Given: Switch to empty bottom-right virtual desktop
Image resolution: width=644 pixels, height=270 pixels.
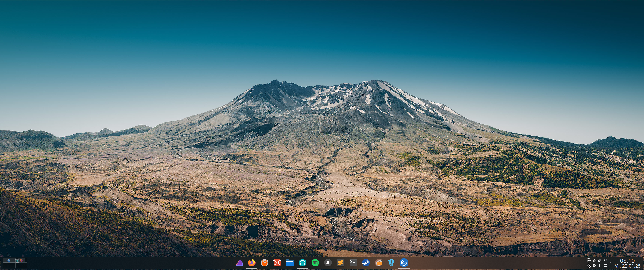Looking at the screenshot, I should point(21,265).
